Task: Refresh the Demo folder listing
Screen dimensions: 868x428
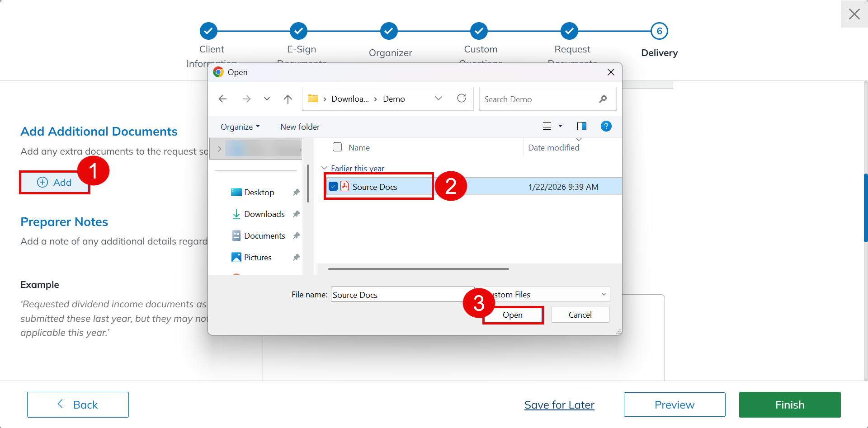Action: tap(462, 99)
